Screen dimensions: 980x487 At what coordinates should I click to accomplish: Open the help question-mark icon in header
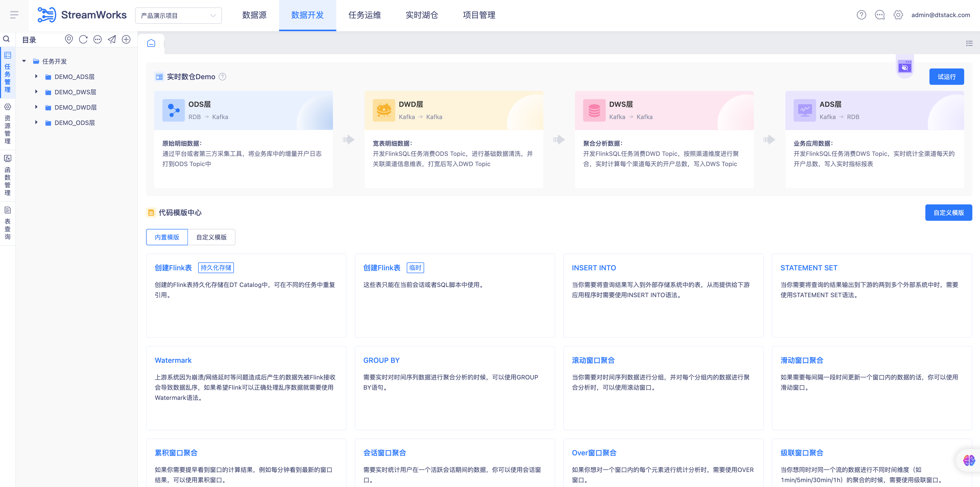click(861, 15)
